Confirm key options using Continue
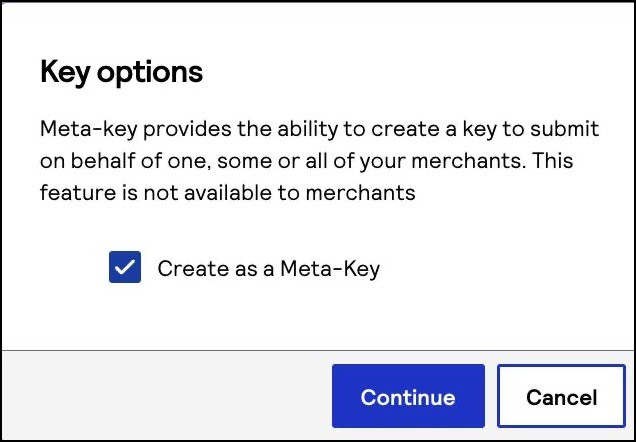Screen dimensions: 636x442 tap(408, 397)
